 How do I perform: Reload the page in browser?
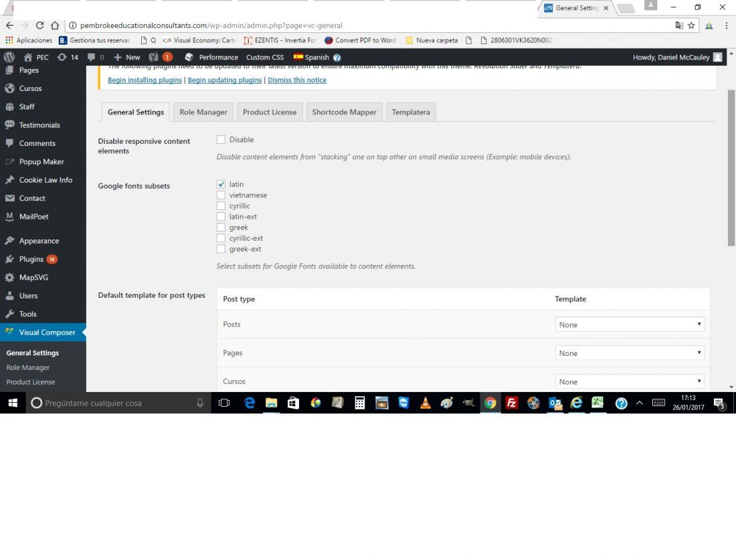click(x=40, y=25)
